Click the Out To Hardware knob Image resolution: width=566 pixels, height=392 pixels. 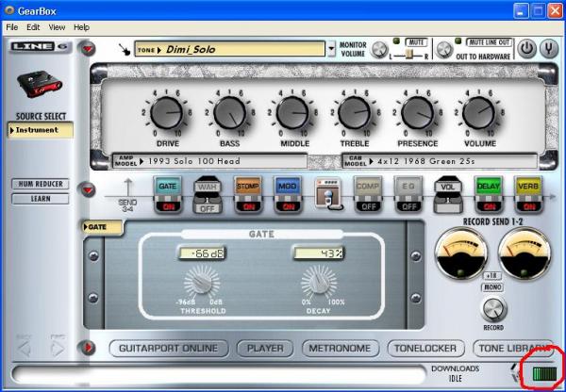(444, 49)
